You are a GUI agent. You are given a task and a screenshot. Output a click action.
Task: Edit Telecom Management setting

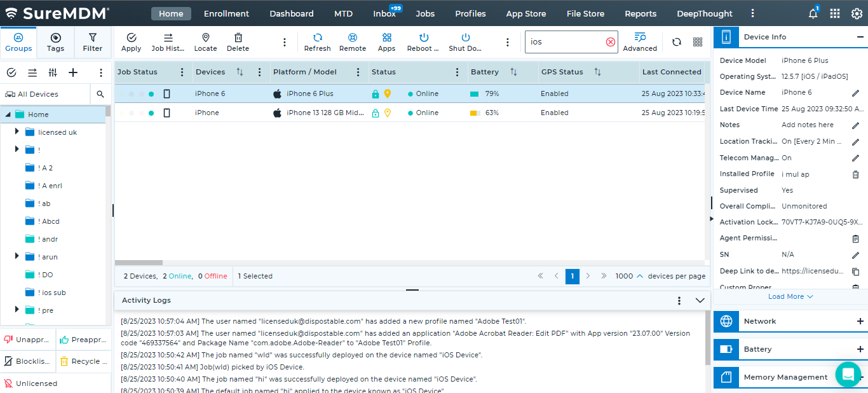tap(856, 158)
